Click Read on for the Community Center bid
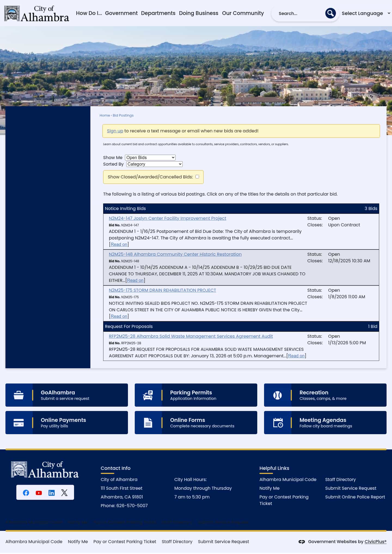 [x=135, y=280]
